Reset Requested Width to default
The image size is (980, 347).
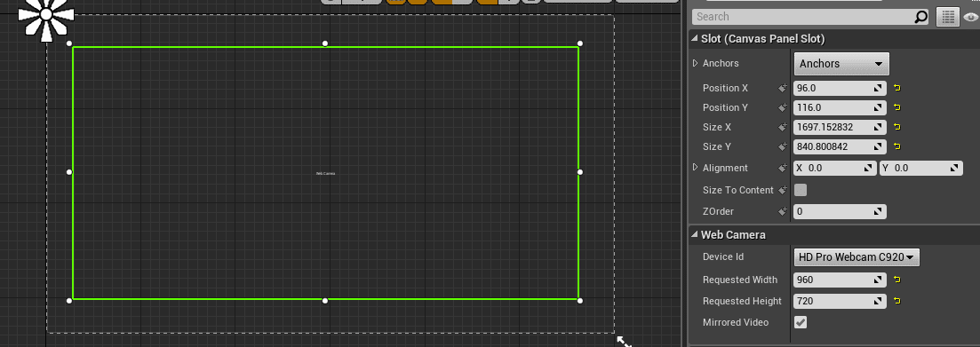click(896, 280)
